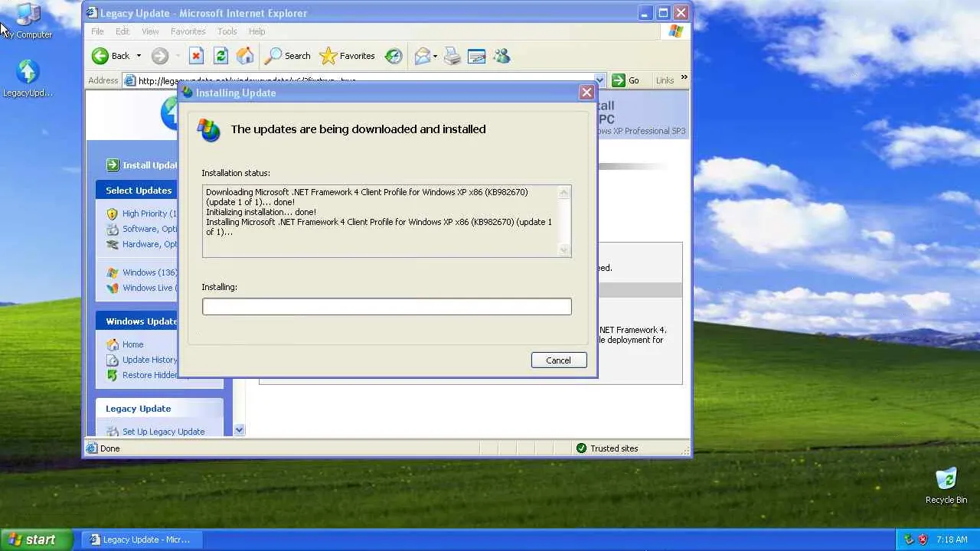Close the Installing Update dialog
This screenshot has width=980, height=551.
click(586, 93)
